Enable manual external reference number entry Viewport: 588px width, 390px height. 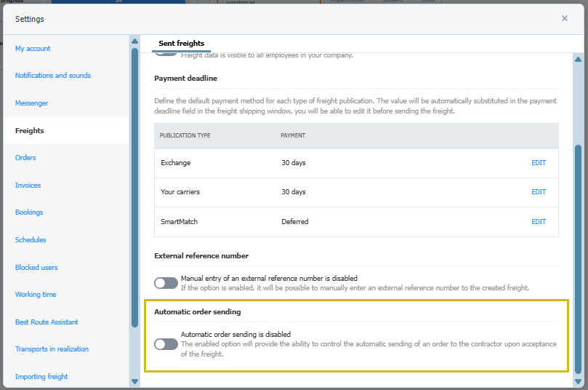166,283
